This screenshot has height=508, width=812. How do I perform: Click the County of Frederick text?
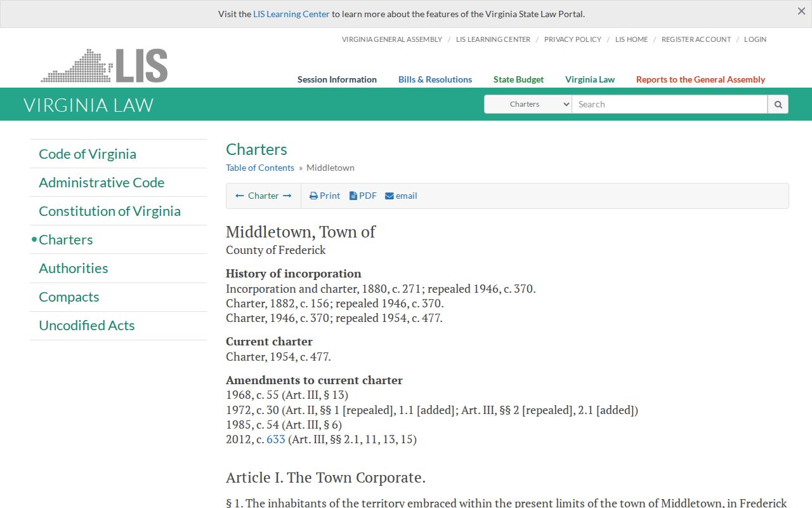click(276, 250)
